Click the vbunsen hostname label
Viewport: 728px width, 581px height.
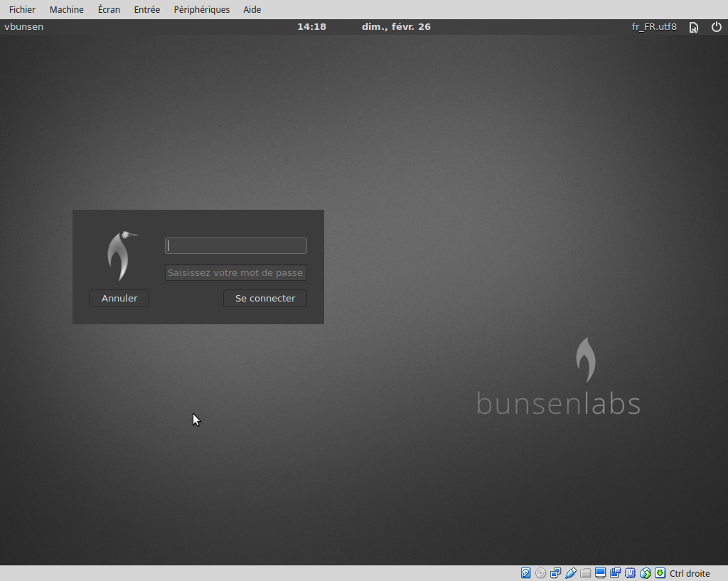pyautogui.click(x=24, y=27)
